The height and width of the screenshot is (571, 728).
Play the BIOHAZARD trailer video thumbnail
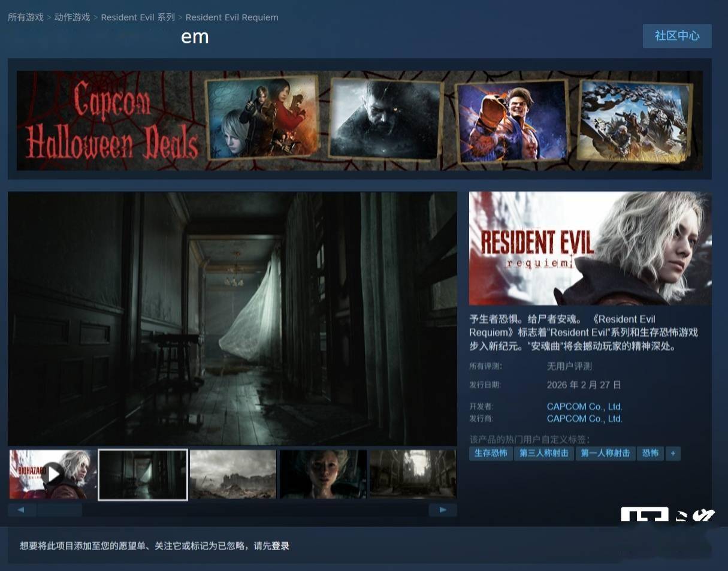53,474
